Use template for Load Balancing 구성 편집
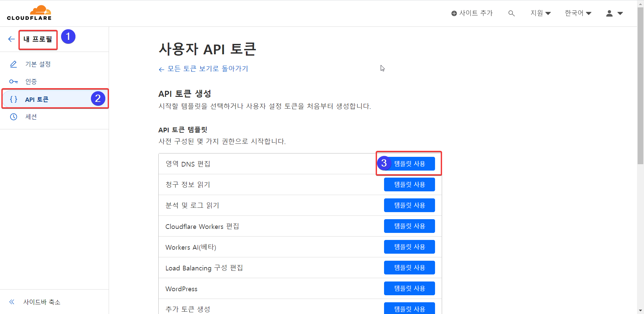Image resolution: width=644 pixels, height=314 pixels. tap(409, 267)
